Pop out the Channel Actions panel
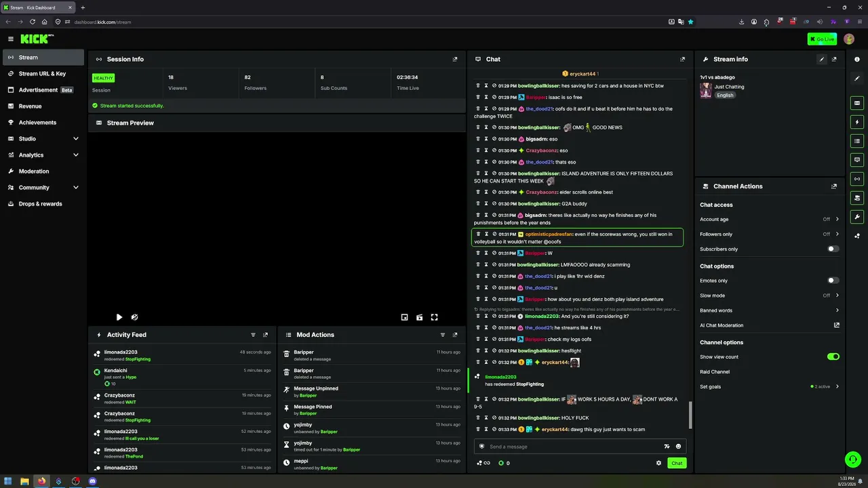Screen dimensions: 868x488 click(834, 186)
